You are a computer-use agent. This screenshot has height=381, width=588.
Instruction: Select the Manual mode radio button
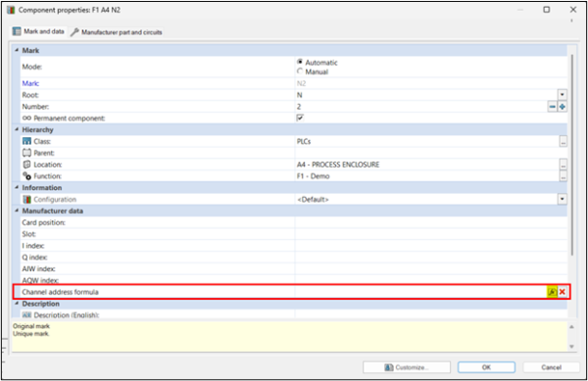click(300, 71)
